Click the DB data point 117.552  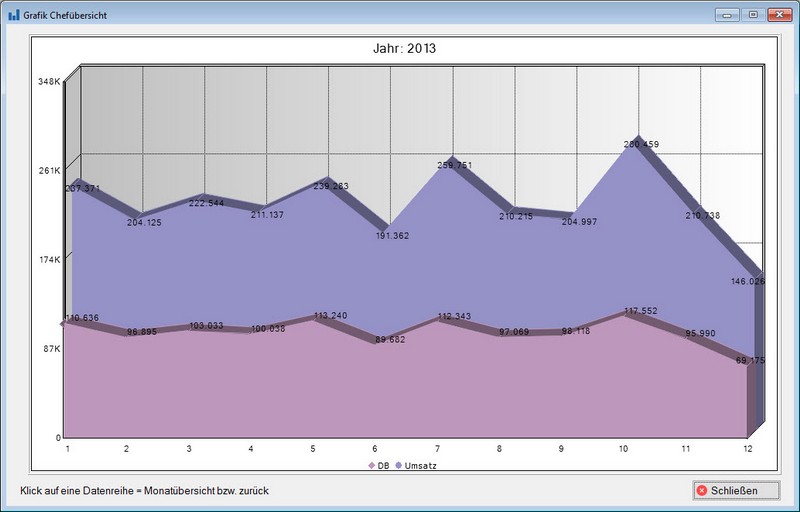641,311
